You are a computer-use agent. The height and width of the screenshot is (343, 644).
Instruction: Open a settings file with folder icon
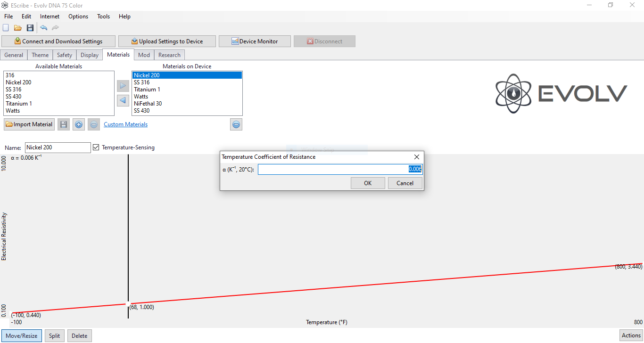coord(18,28)
